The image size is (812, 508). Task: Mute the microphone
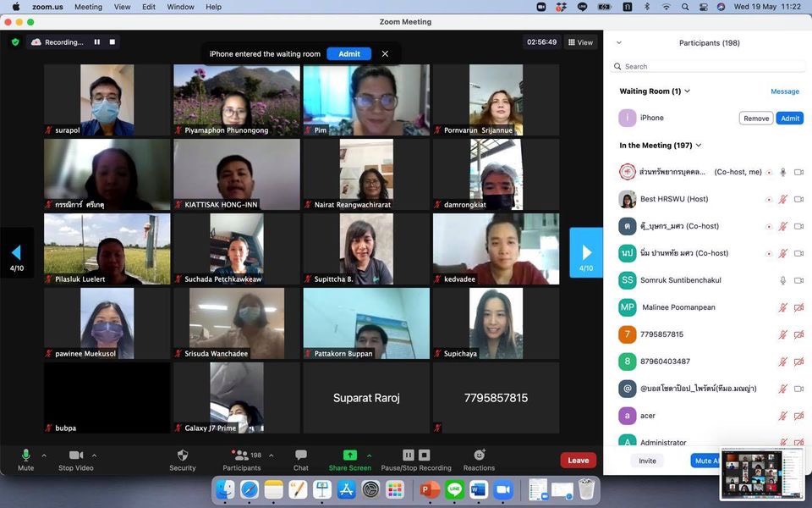25,456
